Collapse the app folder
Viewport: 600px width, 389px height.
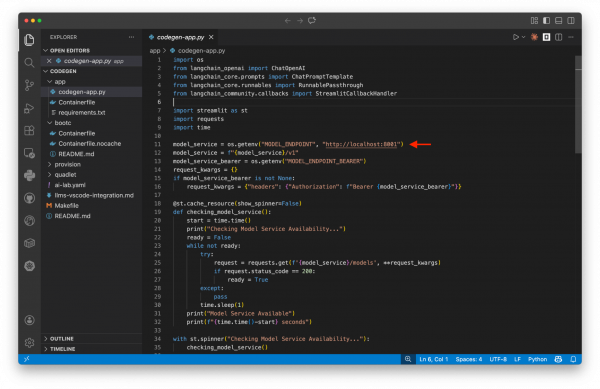point(60,81)
